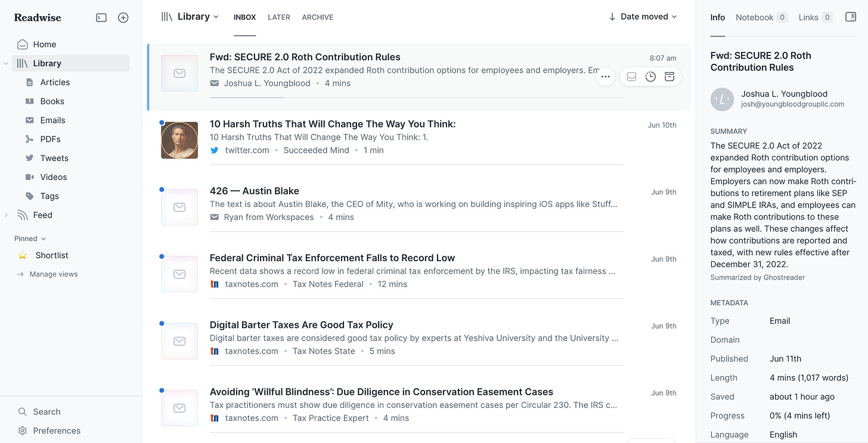The image size is (868, 443).
Task: Open 10 Harsh Truths tweet
Action: [333, 124]
